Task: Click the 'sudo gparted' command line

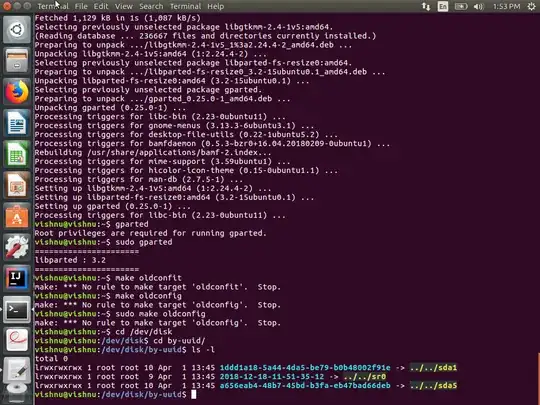Action: coord(144,242)
